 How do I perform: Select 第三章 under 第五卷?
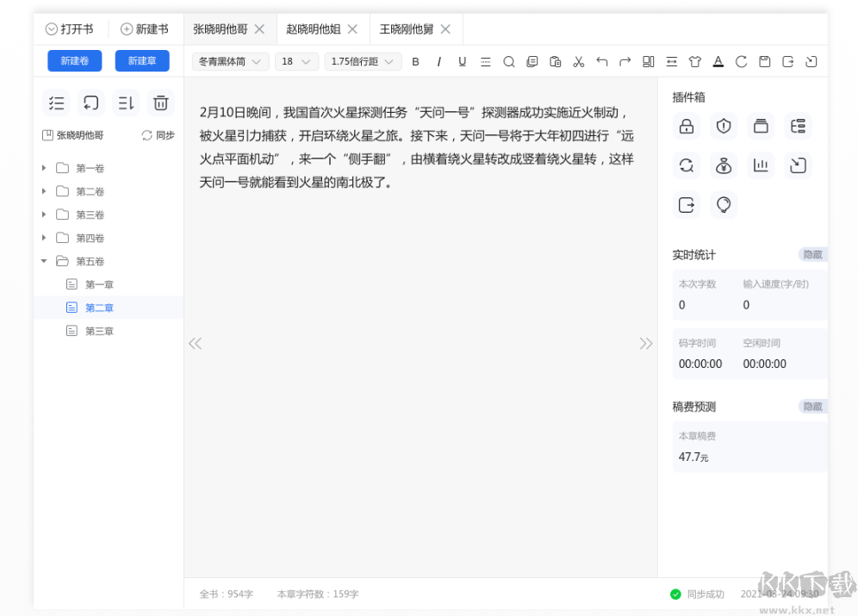click(x=98, y=330)
